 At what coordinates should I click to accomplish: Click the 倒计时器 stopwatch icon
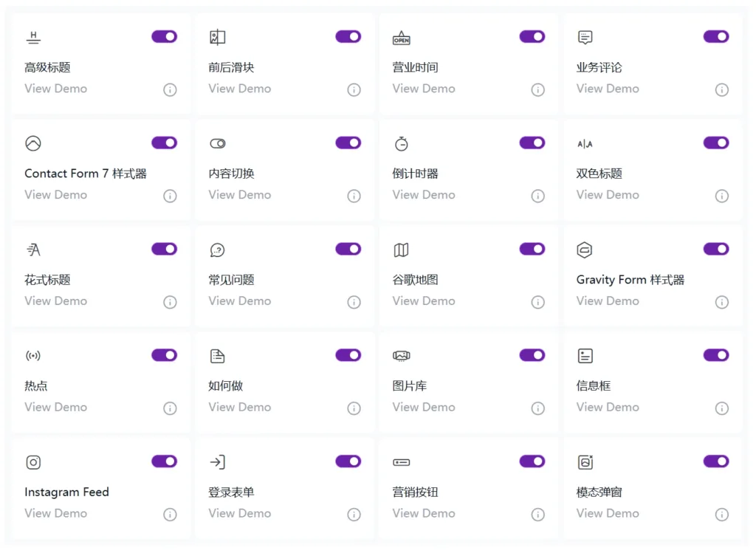pos(401,143)
